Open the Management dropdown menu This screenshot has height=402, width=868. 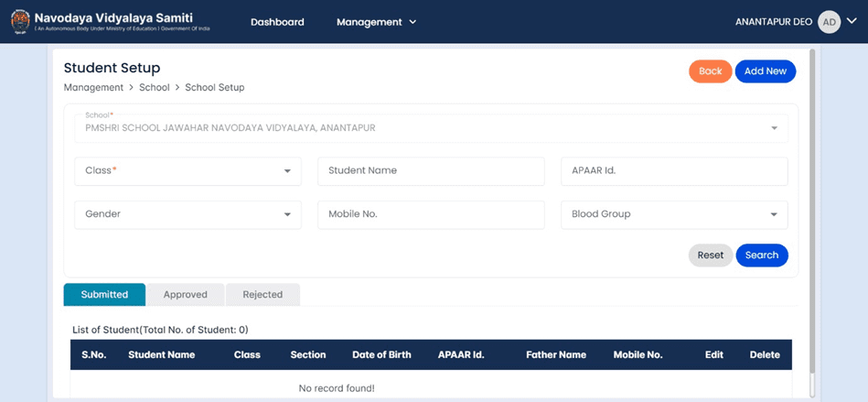coord(376,22)
